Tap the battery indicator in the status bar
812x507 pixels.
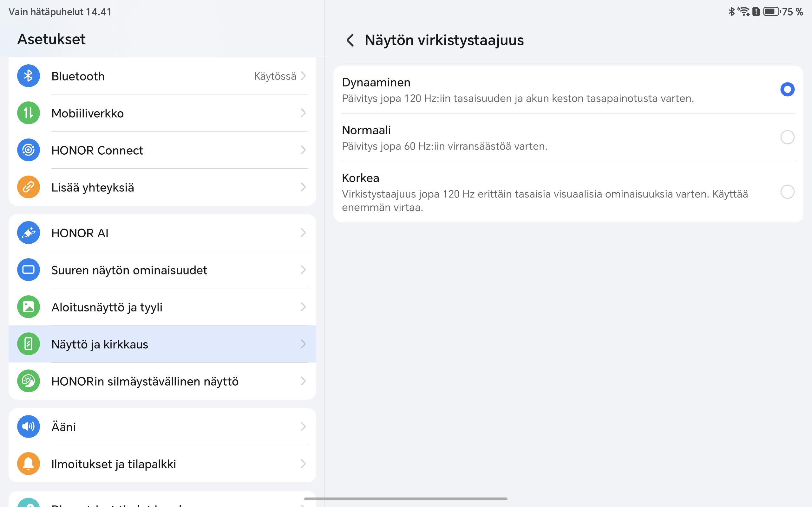click(x=771, y=12)
